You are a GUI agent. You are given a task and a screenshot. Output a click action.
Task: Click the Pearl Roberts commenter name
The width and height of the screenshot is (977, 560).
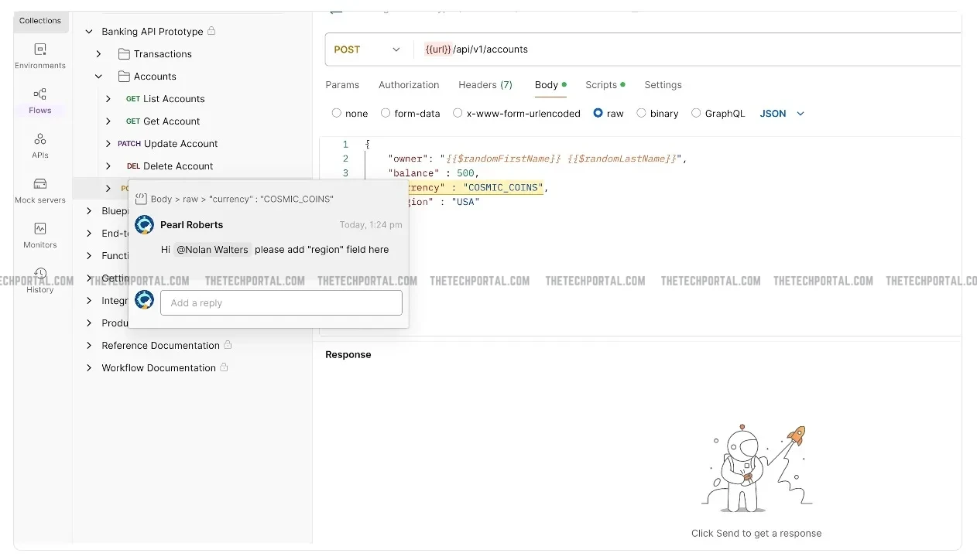point(192,225)
